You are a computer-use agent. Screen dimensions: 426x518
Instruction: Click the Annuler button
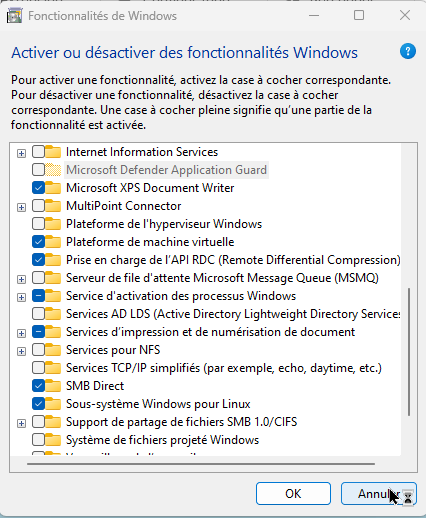pyautogui.click(x=379, y=493)
